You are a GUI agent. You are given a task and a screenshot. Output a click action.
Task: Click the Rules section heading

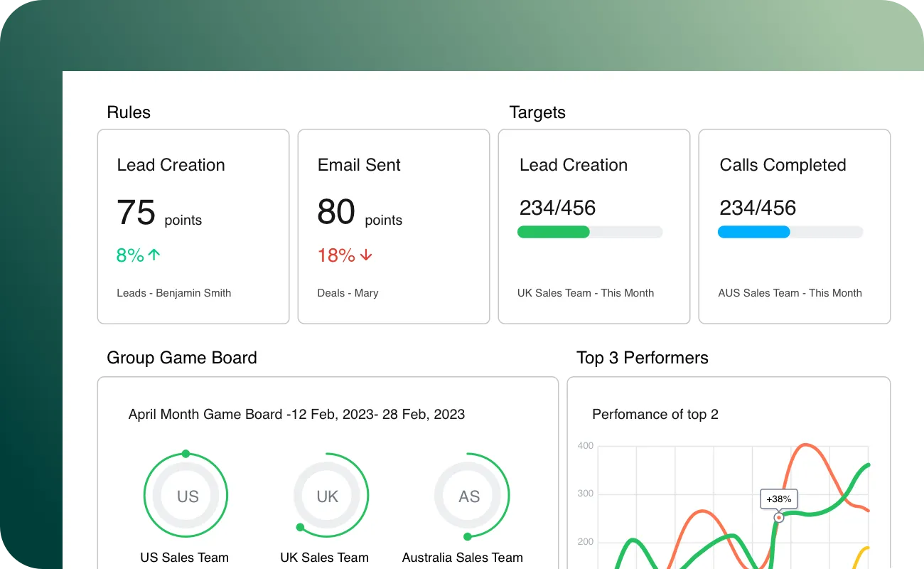click(x=129, y=112)
